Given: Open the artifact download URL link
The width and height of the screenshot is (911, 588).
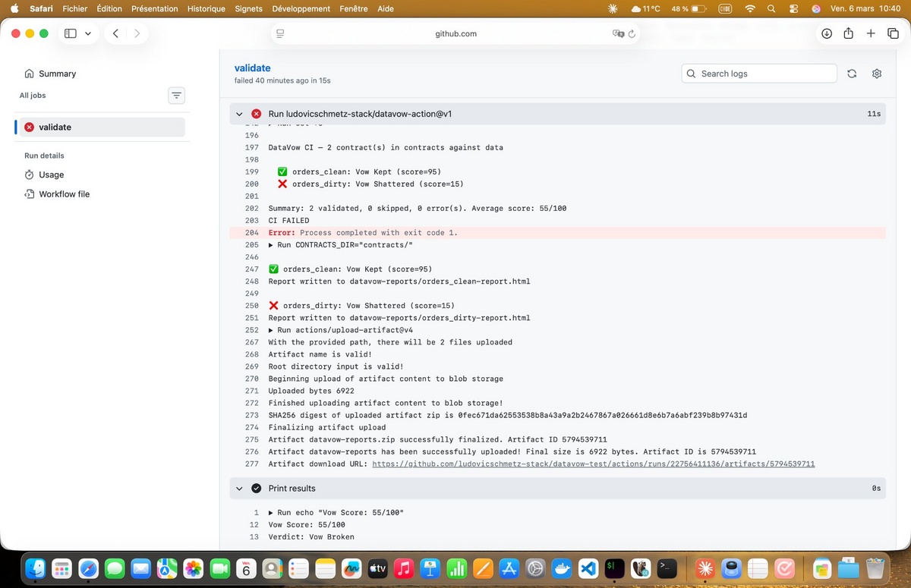Looking at the screenshot, I should [591, 464].
